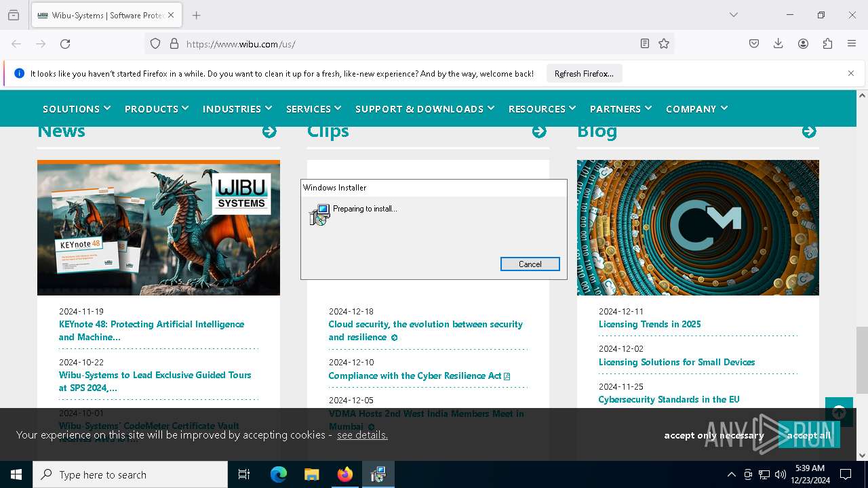Open Task View on the taskbar

(x=244, y=474)
